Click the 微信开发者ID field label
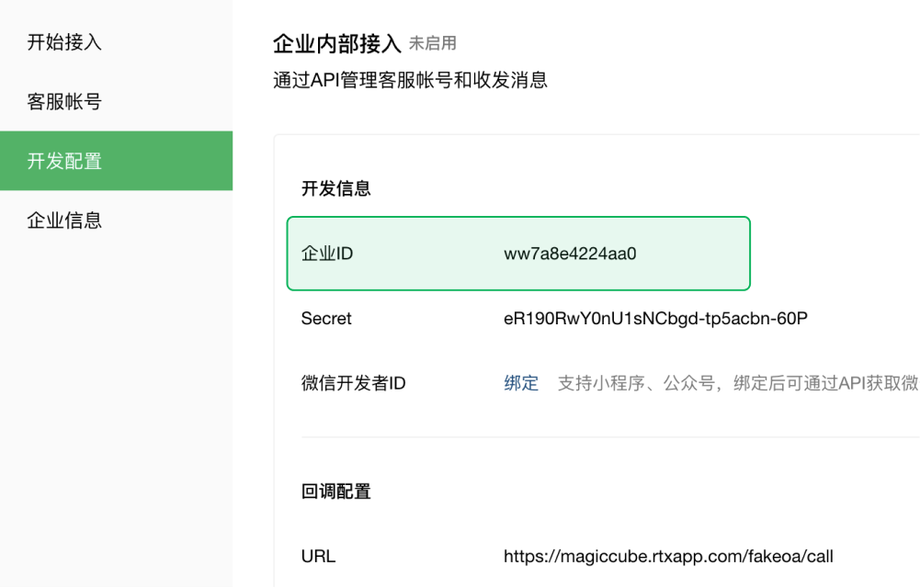920x588 pixels. coord(354,383)
